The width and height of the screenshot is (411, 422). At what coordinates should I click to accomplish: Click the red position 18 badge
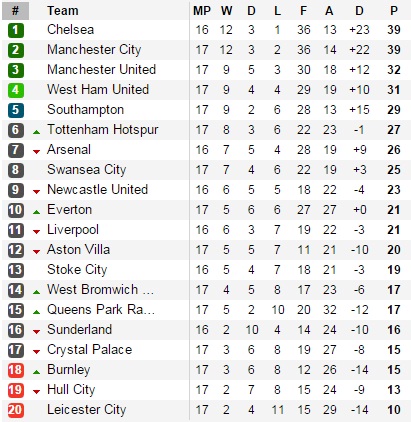15,370
